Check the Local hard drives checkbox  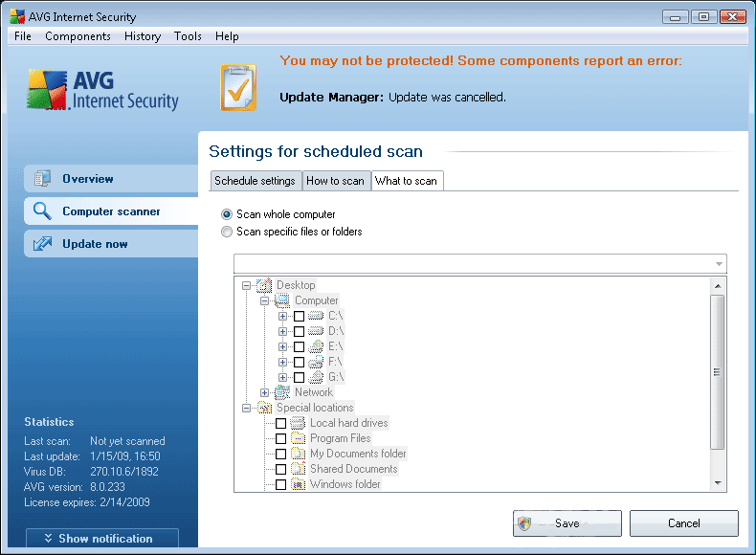click(280, 423)
